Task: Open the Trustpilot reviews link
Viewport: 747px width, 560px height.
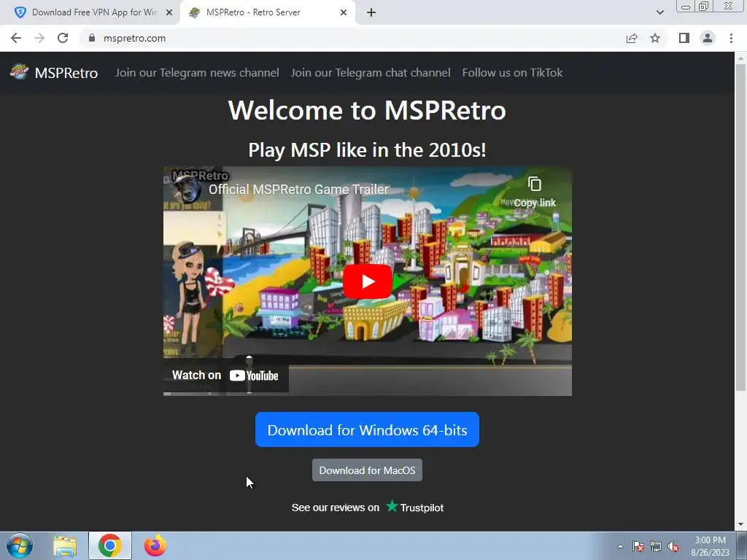Action: pos(368,507)
